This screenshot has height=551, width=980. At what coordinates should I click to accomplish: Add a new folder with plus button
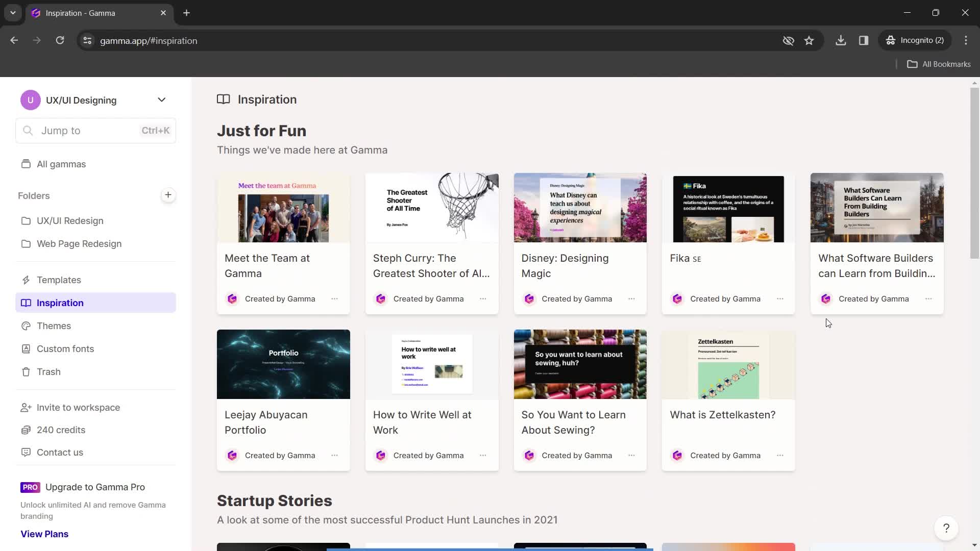[168, 195]
